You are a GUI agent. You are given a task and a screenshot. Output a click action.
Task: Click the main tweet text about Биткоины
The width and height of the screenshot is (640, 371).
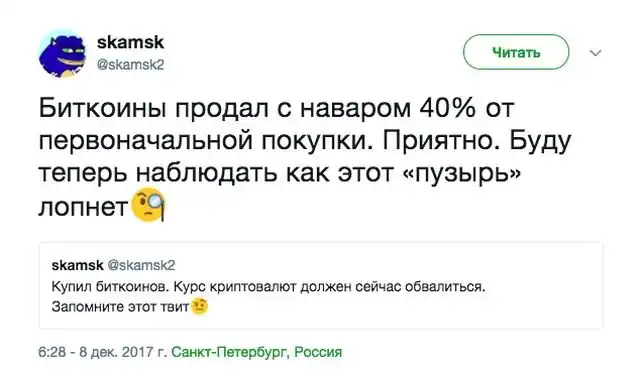pyautogui.click(x=305, y=158)
